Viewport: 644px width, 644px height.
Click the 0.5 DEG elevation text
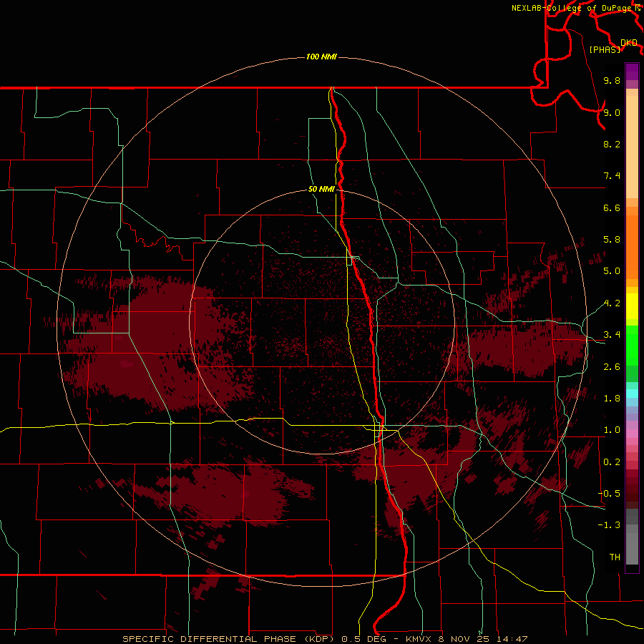364,639
